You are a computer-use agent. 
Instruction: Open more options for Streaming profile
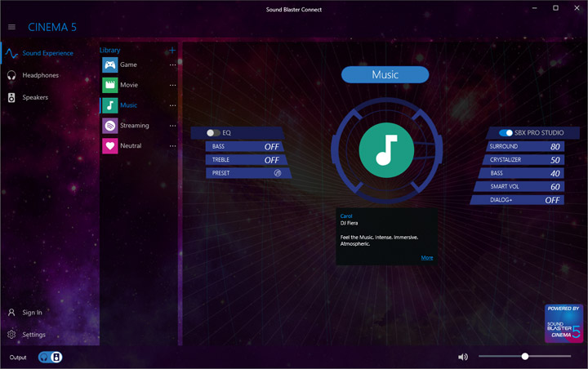click(x=172, y=126)
